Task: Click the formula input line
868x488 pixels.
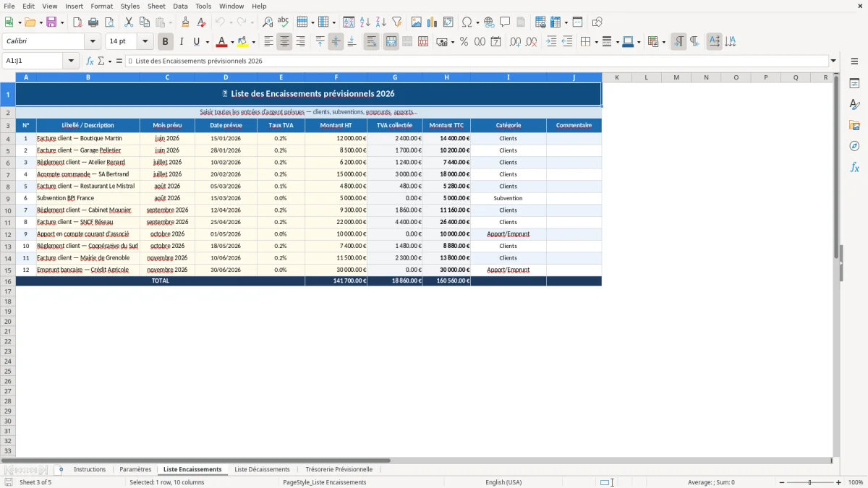Action: (x=477, y=61)
